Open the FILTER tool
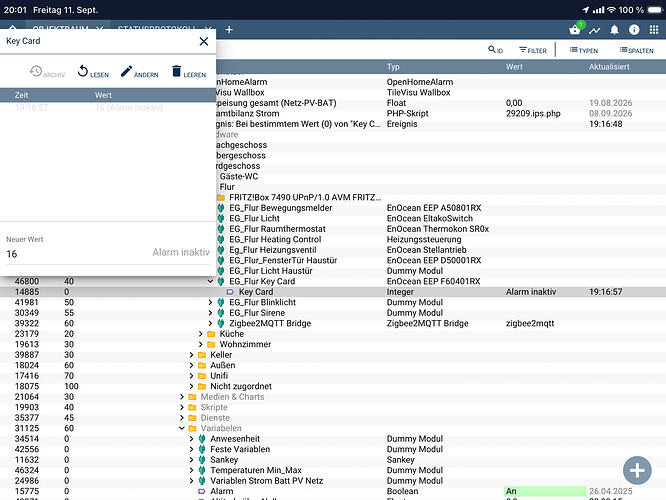Image resolution: width=666 pixels, height=500 pixels. click(533, 50)
